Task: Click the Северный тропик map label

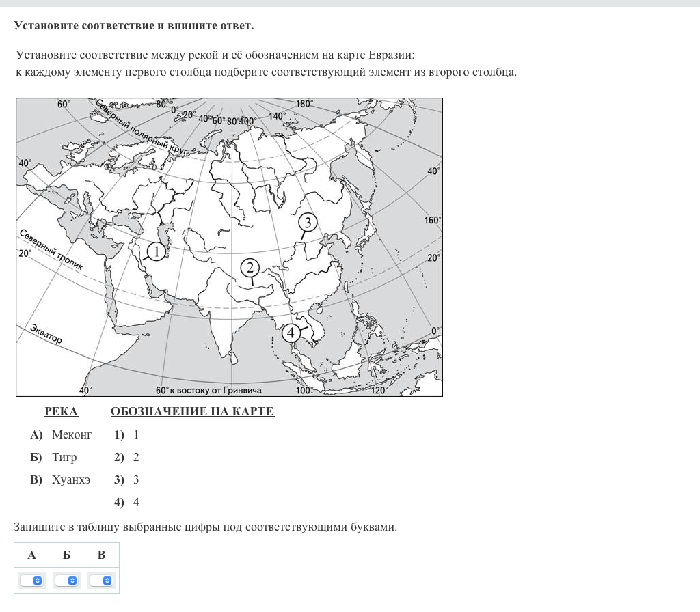Action: click(x=51, y=250)
